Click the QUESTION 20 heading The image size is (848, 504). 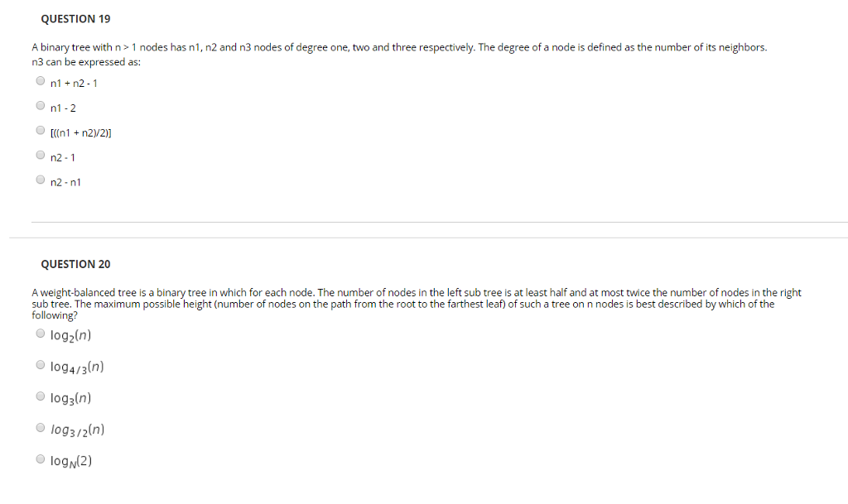[75, 264]
